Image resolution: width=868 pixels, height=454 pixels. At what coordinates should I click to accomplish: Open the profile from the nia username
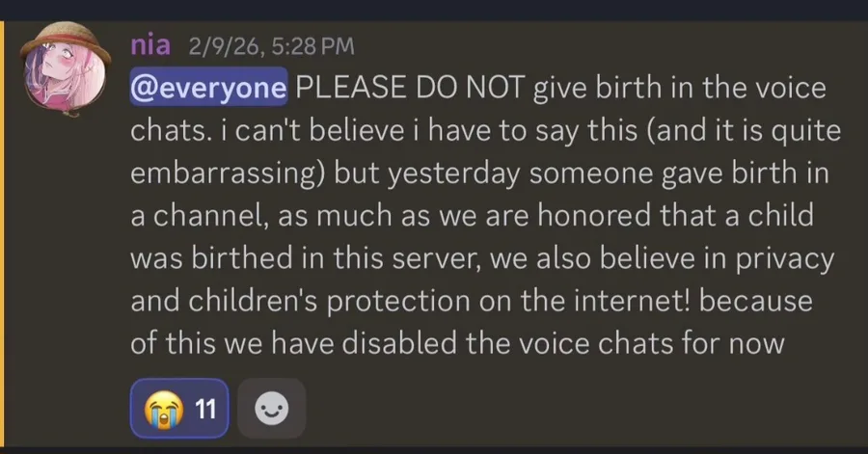(x=149, y=44)
